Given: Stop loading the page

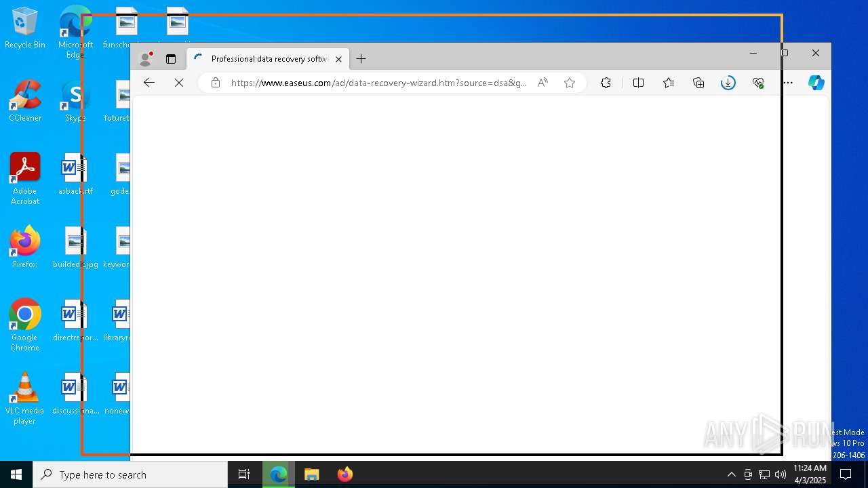Looking at the screenshot, I should [x=179, y=83].
